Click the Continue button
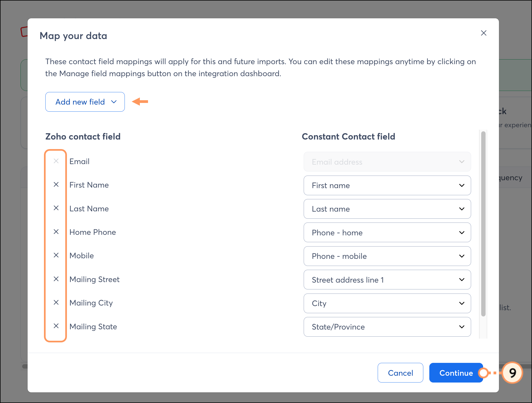Screen dimensions: 532x403 tap(456, 373)
